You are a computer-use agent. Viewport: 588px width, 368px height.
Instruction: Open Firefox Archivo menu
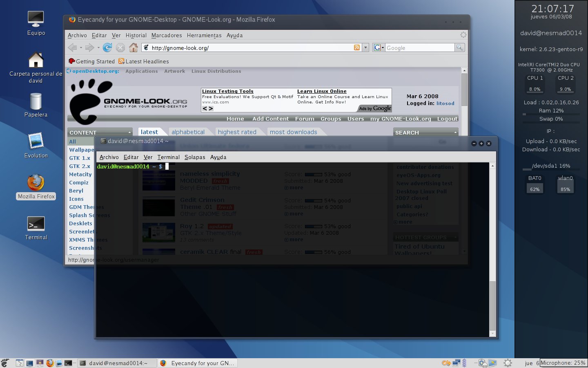pos(77,35)
